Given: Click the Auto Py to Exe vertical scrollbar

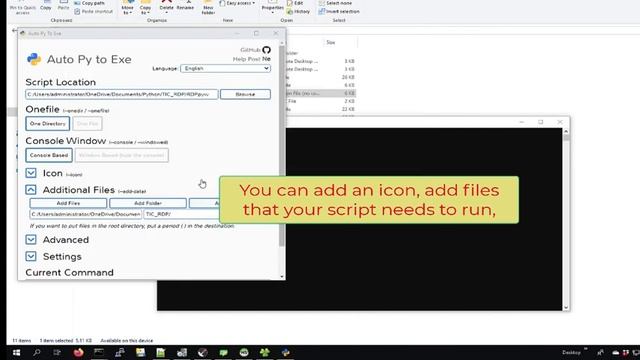Looking at the screenshot, I should [x=282, y=147].
